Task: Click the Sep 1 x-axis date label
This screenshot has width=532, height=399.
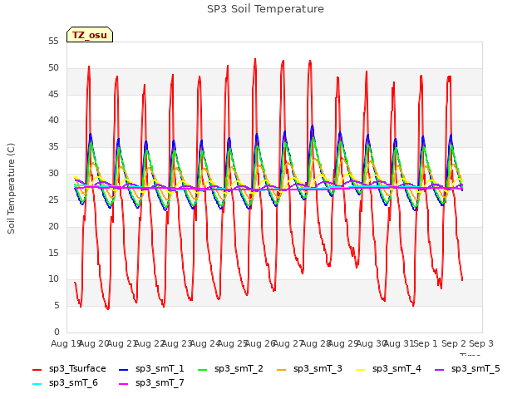Action: click(426, 343)
